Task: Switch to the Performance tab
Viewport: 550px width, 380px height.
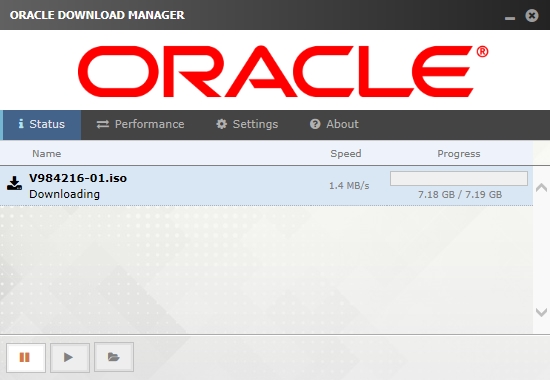Action: tap(140, 124)
